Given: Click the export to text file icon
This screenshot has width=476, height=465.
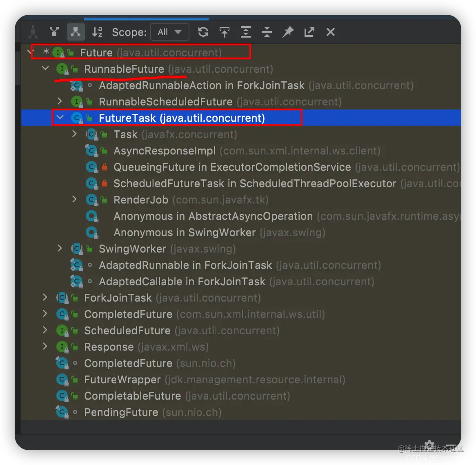Looking at the screenshot, I should pos(309,32).
